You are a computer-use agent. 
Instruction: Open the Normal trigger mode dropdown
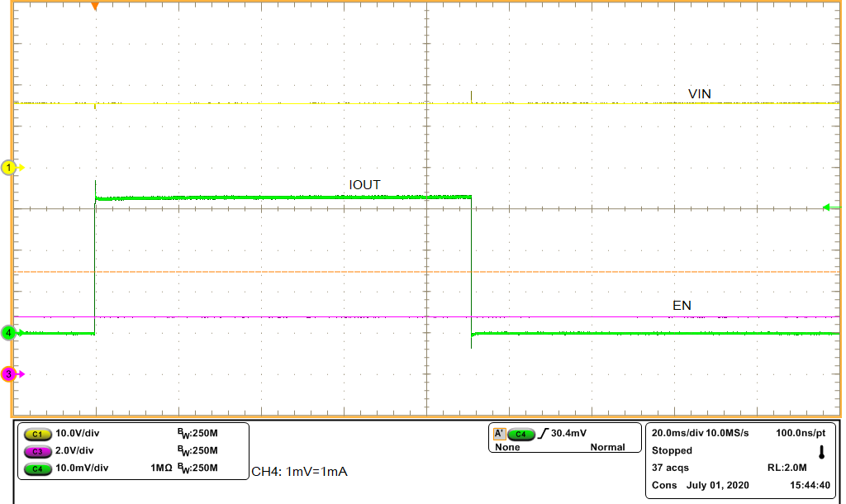click(x=609, y=447)
